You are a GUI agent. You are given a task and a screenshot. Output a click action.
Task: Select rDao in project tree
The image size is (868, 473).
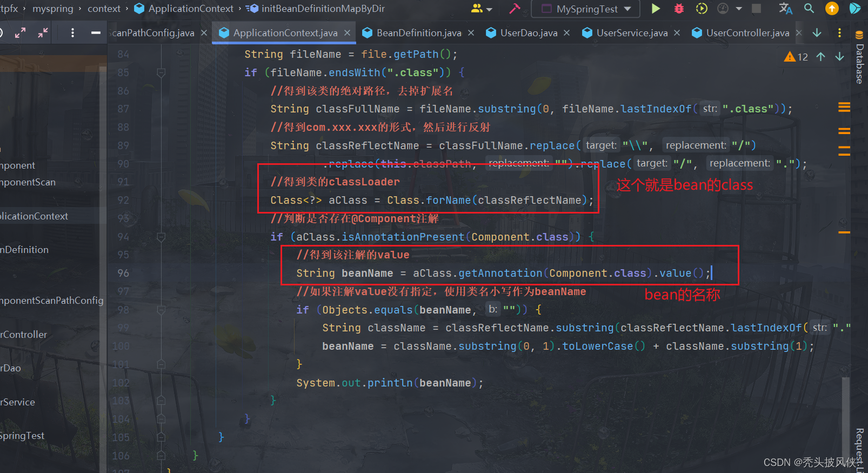click(10, 368)
